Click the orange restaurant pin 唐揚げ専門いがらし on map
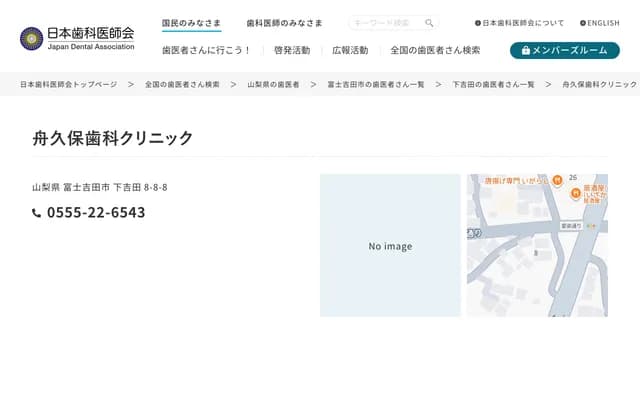 coord(558,181)
